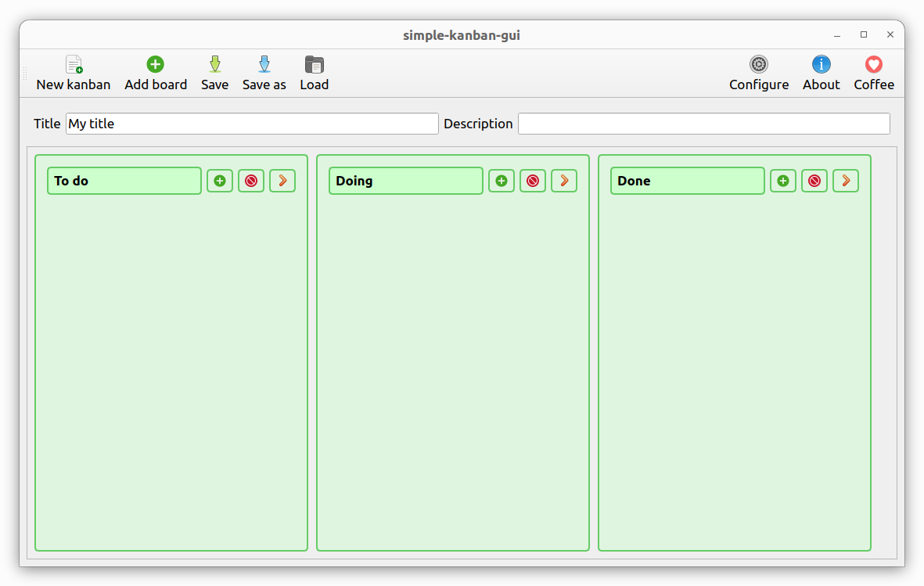Open the About dialog
Viewport: 924px width, 586px height.
coord(821,73)
